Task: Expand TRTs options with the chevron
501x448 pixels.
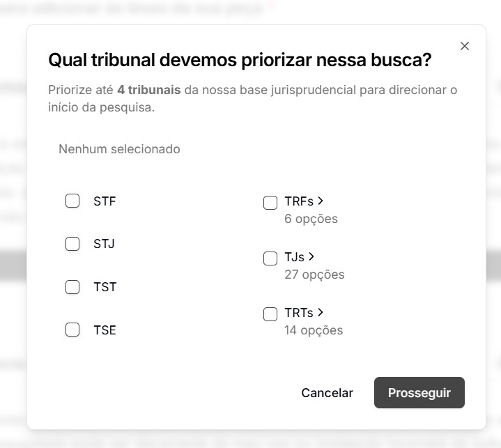Action: point(320,312)
